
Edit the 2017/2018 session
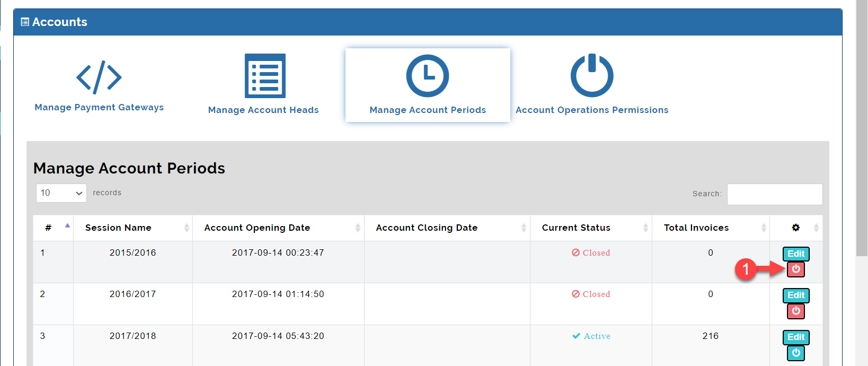796,337
